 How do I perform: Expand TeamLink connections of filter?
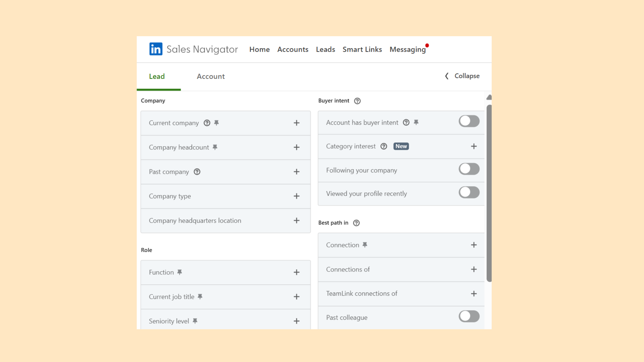click(474, 294)
